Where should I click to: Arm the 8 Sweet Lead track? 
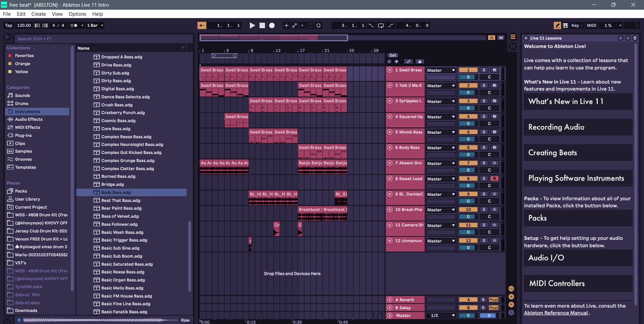(x=494, y=179)
